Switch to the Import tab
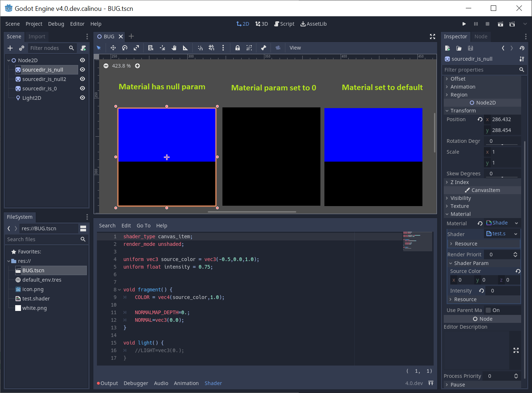Image resolution: width=532 pixels, height=393 pixels. [x=36, y=36]
